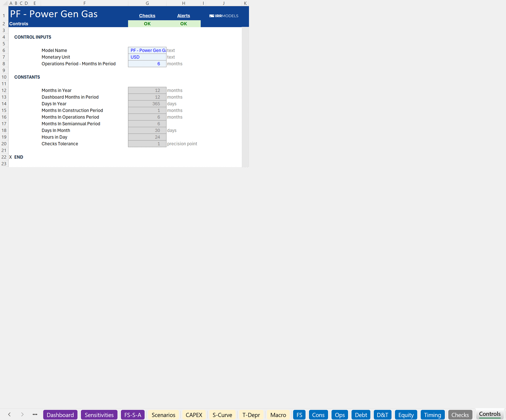Open the CAPEX sheet tab
The image size is (506, 420).
194,415
